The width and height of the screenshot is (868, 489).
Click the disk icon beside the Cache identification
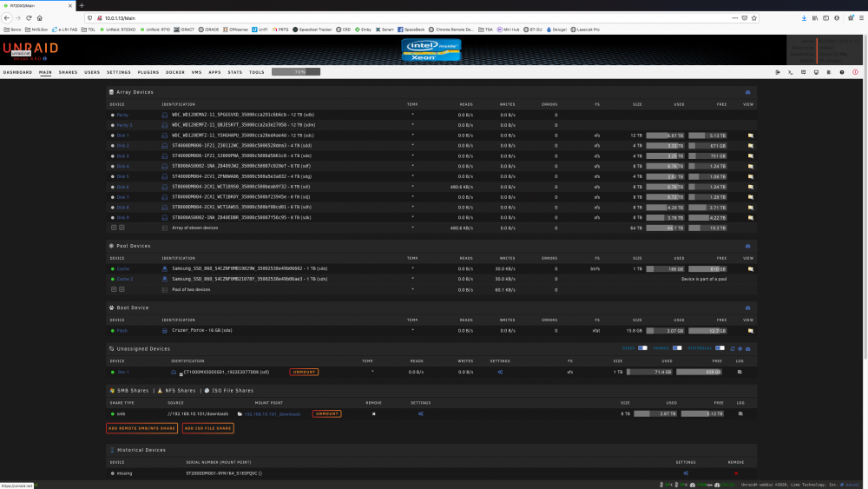pos(164,268)
